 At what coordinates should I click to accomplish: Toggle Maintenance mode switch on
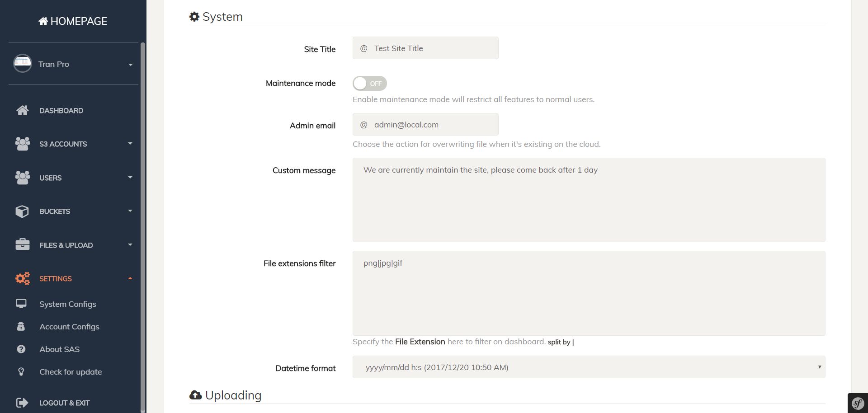pyautogui.click(x=369, y=83)
